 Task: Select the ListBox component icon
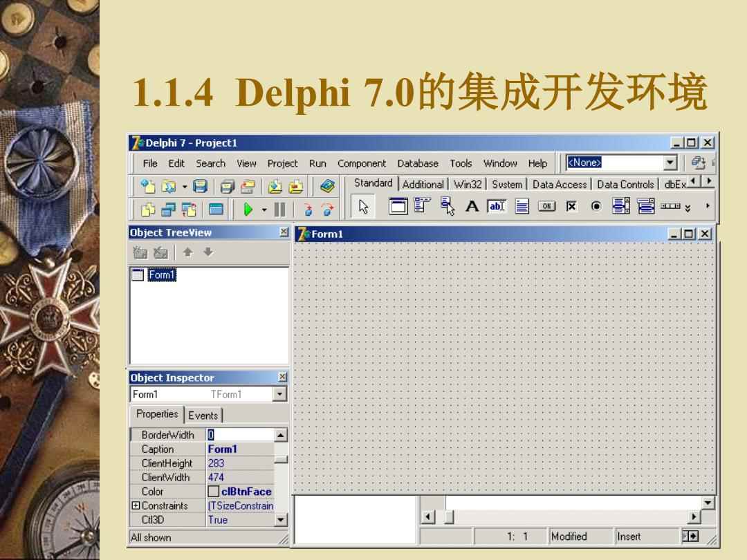(620, 206)
